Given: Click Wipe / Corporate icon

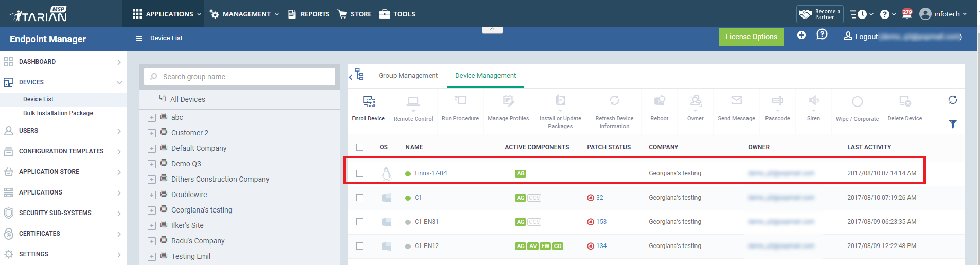Looking at the screenshot, I should click(857, 102).
